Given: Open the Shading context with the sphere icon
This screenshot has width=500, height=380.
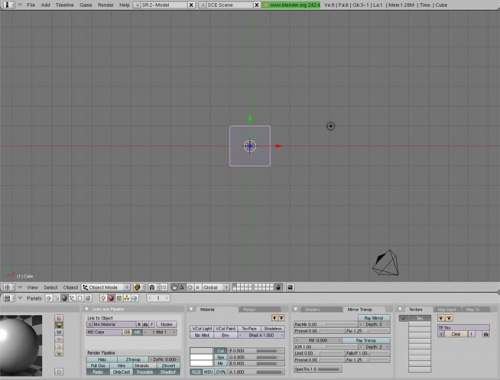Looking at the screenshot, I should click(x=64, y=298).
